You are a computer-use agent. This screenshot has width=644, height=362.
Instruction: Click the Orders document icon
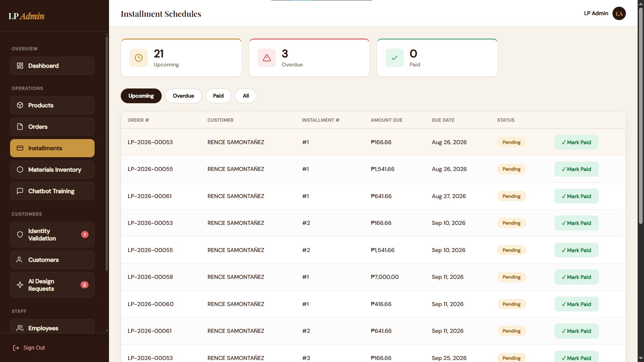coord(20,127)
